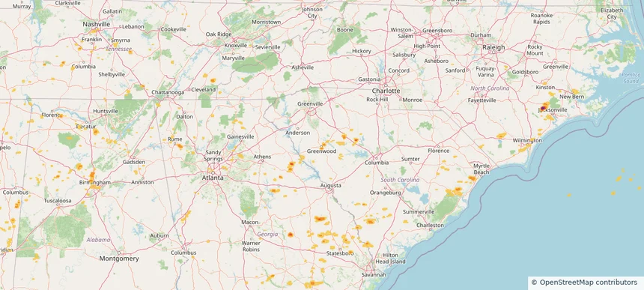Select the Winston-Salem label
Screen dimensions: 644x290
coord(401,33)
